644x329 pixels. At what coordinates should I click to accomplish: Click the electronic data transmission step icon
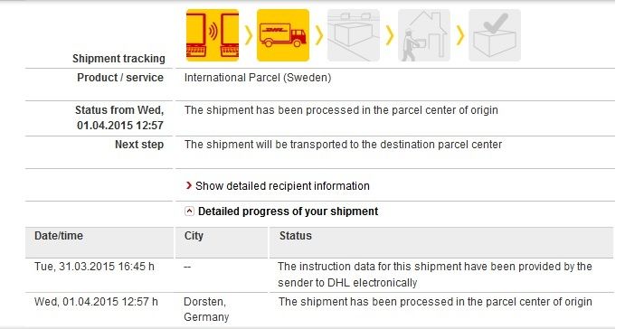tap(213, 35)
